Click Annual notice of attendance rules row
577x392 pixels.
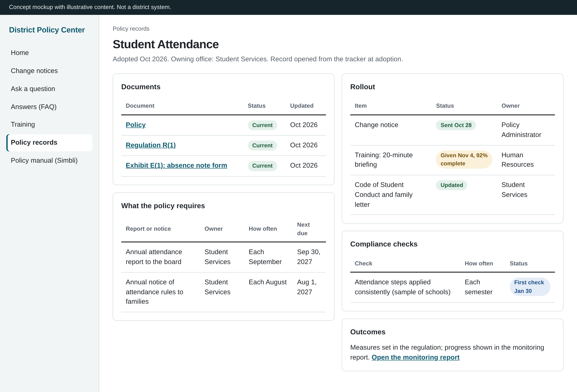click(x=223, y=292)
